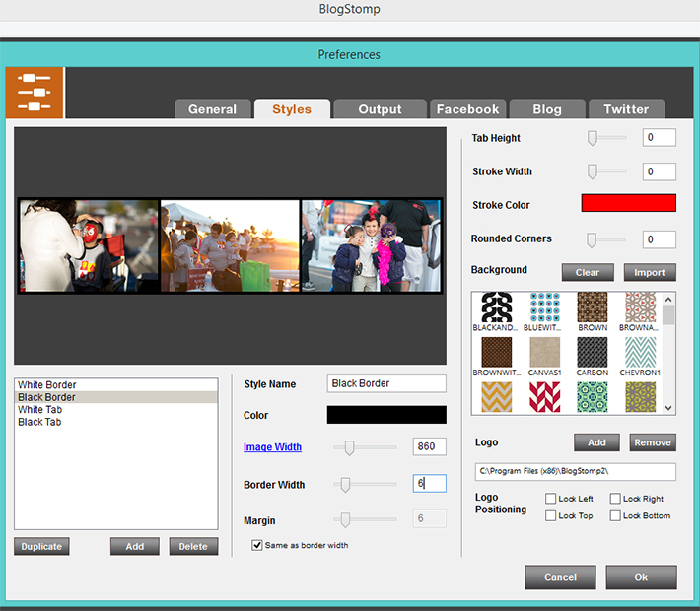Click the Add style button
The height and width of the screenshot is (611, 700).
pos(135,546)
